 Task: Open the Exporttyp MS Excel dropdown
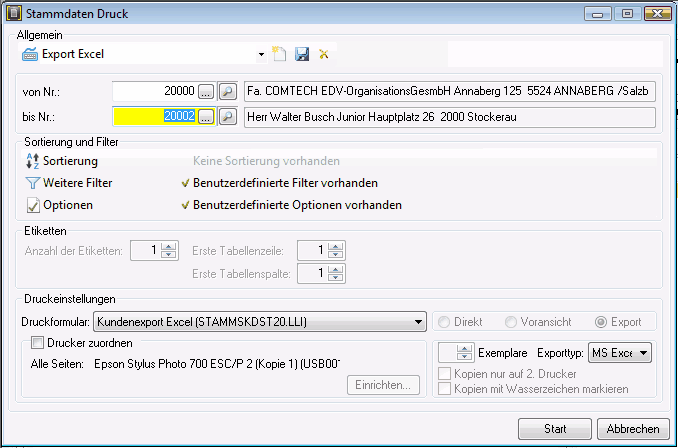pyautogui.click(x=620, y=353)
